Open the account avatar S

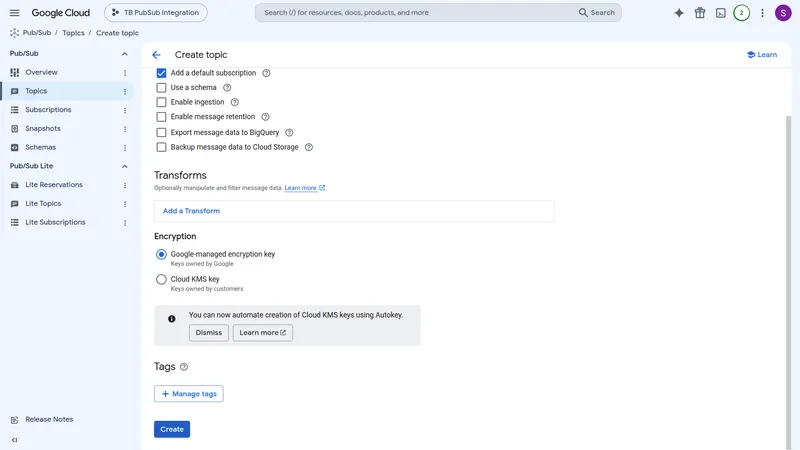click(783, 13)
